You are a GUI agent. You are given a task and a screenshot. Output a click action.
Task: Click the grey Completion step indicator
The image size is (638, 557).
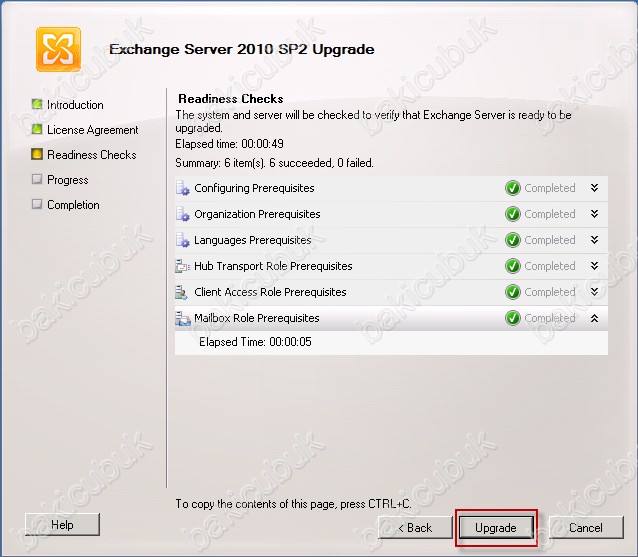coord(37,204)
